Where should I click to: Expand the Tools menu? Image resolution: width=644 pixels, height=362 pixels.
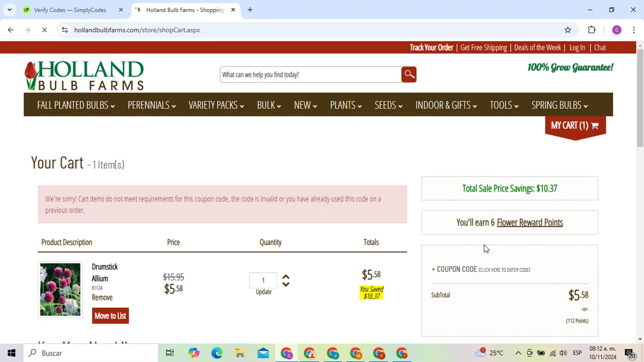coord(504,105)
